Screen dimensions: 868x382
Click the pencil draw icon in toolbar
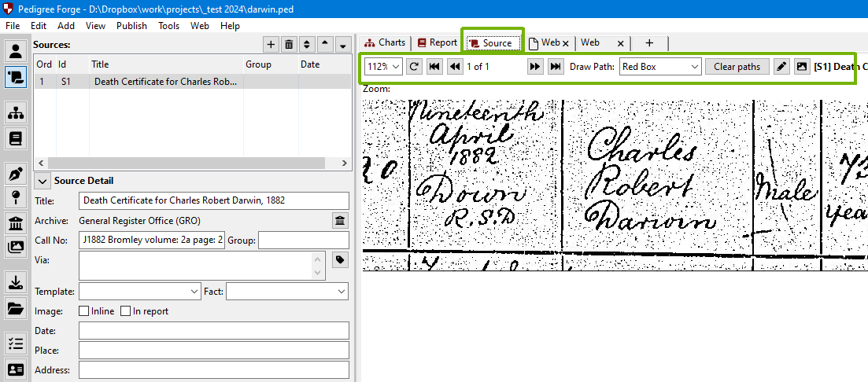point(781,67)
